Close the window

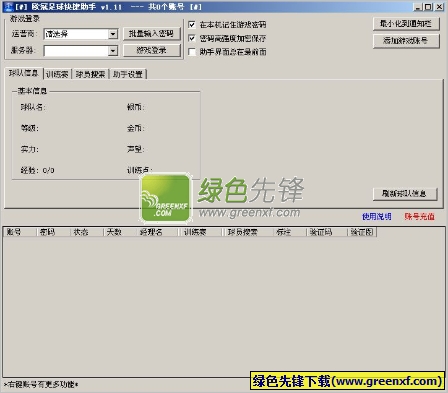pyautogui.click(x=440, y=7)
